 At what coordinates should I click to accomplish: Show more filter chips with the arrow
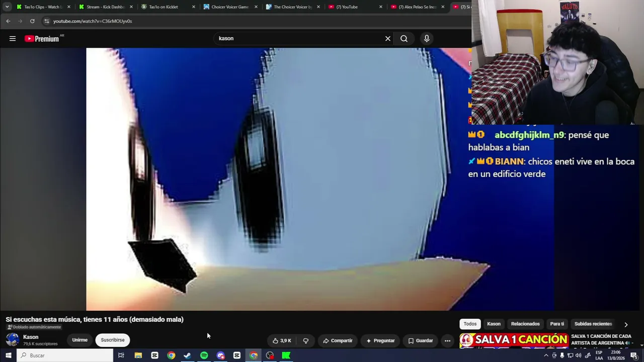tap(626, 324)
